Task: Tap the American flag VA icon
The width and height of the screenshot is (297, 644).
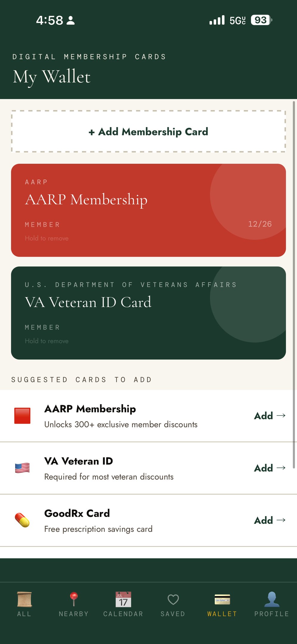Action: click(22, 468)
